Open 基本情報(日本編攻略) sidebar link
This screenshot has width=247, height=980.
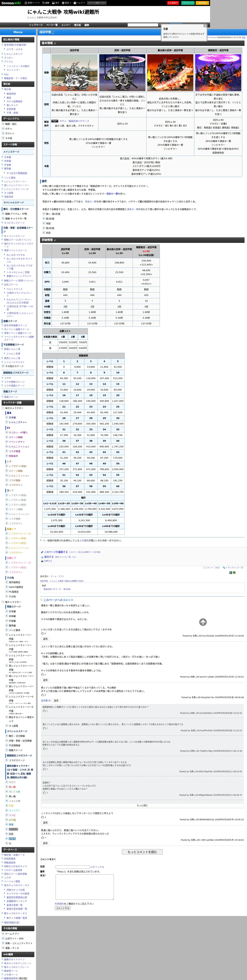[x=15, y=45]
